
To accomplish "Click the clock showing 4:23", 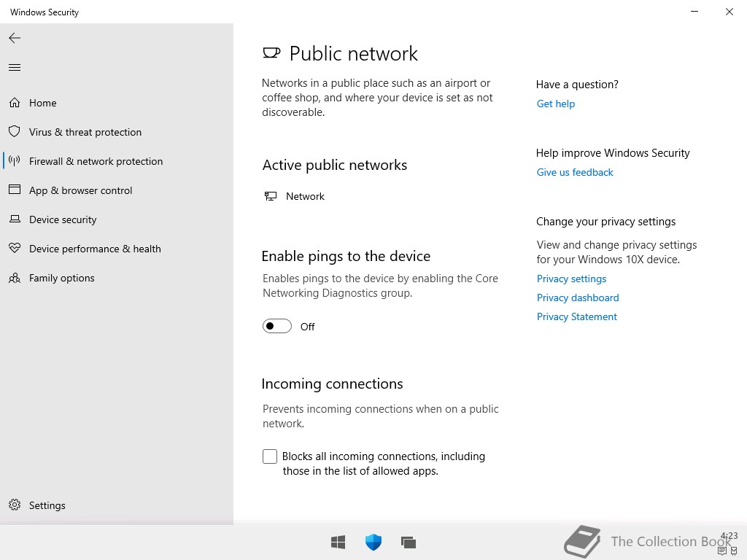I will (x=729, y=536).
